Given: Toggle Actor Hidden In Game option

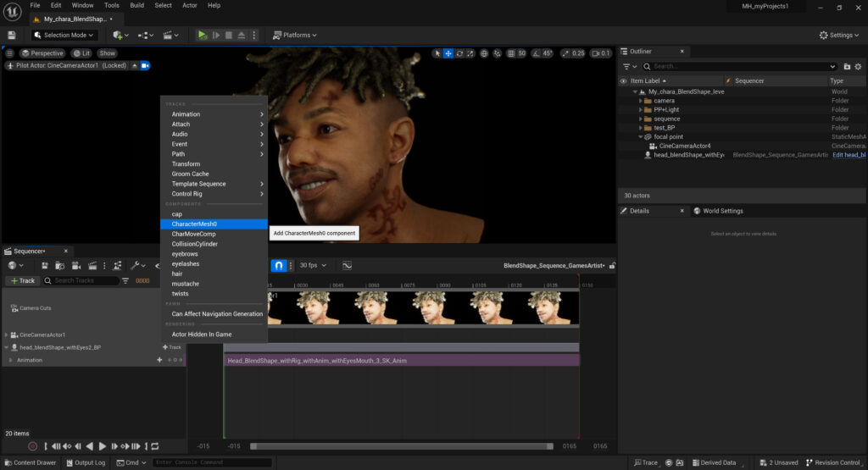Looking at the screenshot, I should [201, 334].
